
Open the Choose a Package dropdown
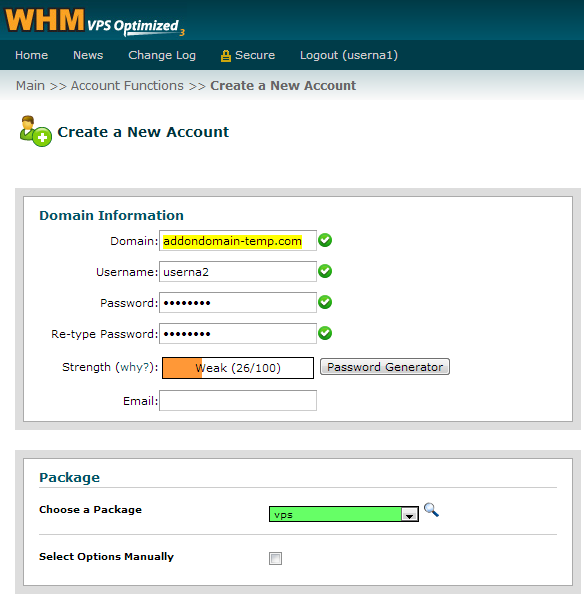coord(344,514)
